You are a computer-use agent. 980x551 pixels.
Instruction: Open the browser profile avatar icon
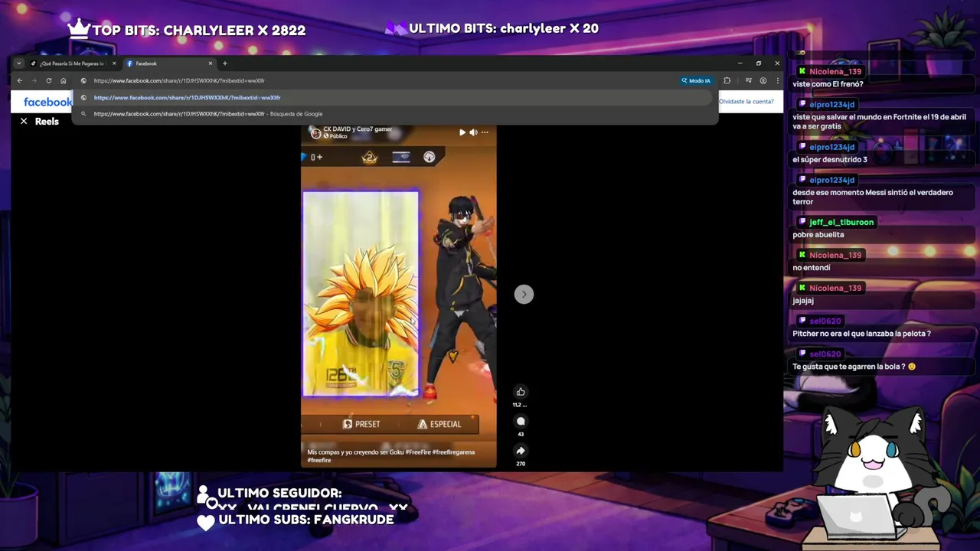point(763,80)
